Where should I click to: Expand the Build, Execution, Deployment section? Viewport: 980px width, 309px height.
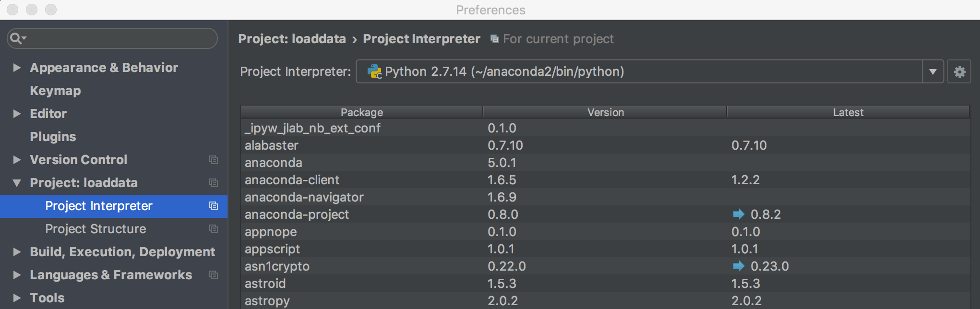click(17, 252)
